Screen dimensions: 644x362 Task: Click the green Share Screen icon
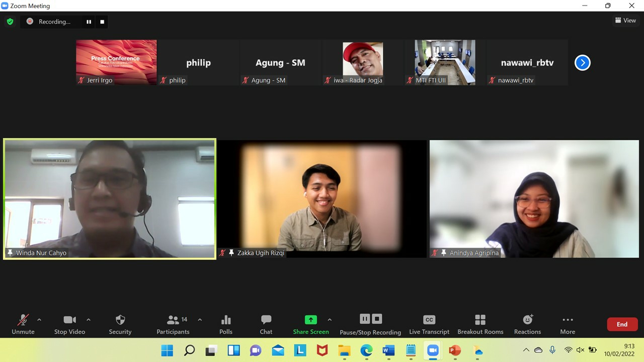pos(310,320)
